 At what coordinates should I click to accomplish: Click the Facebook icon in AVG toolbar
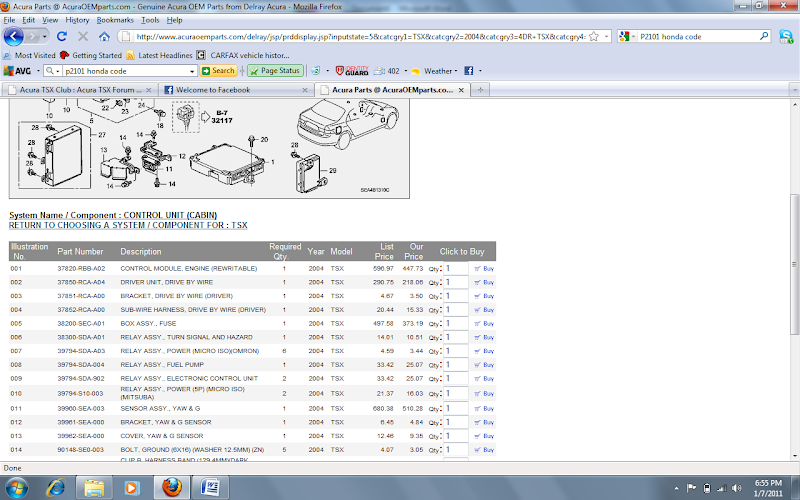[468, 71]
